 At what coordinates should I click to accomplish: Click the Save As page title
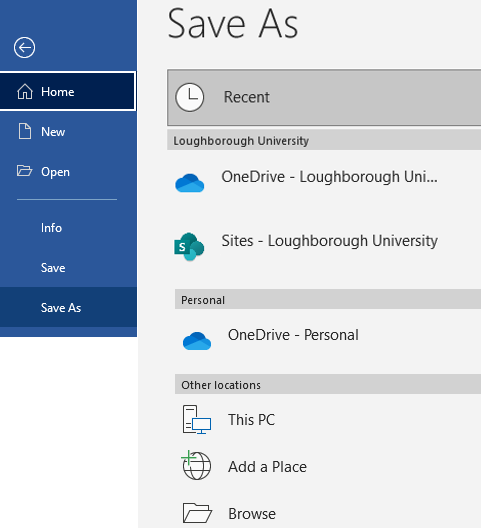point(233,24)
